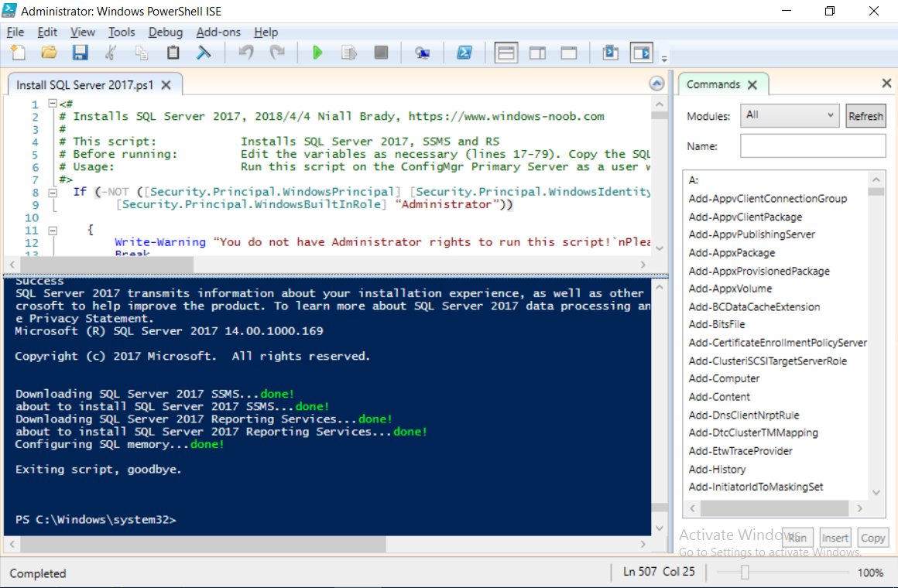Start PowerShell.exe with the blue console icon
Screen dimensions: 898x588
tap(464, 53)
